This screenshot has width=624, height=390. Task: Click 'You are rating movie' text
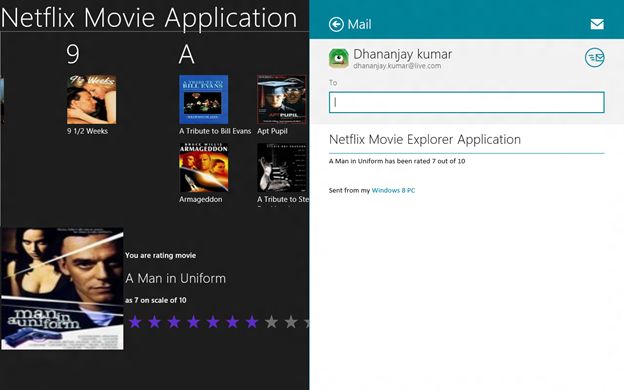pos(160,255)
